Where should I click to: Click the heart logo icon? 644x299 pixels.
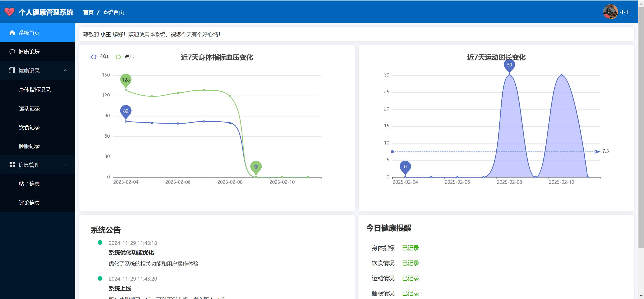[9, 12]
